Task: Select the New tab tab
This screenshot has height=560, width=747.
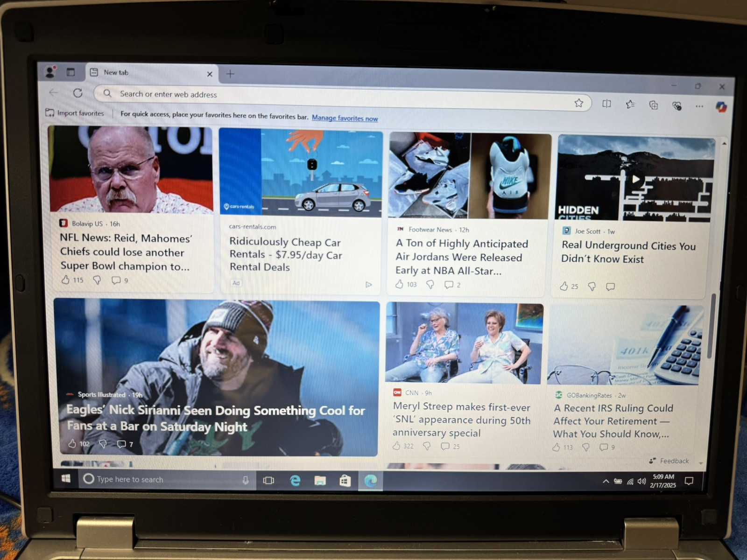Action: point(152,73)
